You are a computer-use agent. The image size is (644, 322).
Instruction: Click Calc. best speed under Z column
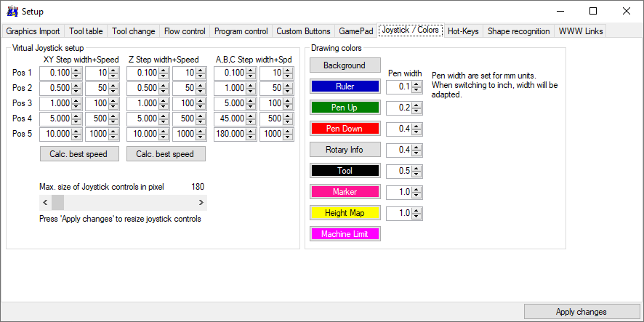tap(166, 154)
